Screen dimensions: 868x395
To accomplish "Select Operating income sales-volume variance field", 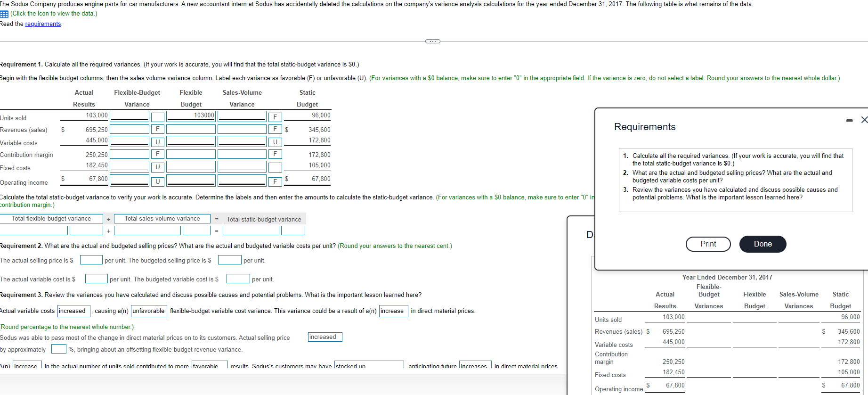I will coord(242,180).
